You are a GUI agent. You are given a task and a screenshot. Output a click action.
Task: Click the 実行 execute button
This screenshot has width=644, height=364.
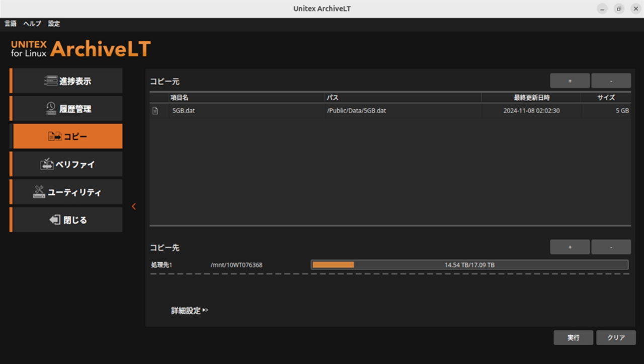click(573, 338)
